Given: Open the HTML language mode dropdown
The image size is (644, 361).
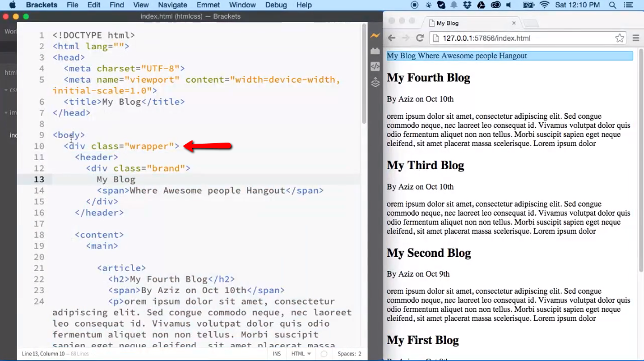Looking at the screenshot, I should pyautogui.click(x=301, y=354).
